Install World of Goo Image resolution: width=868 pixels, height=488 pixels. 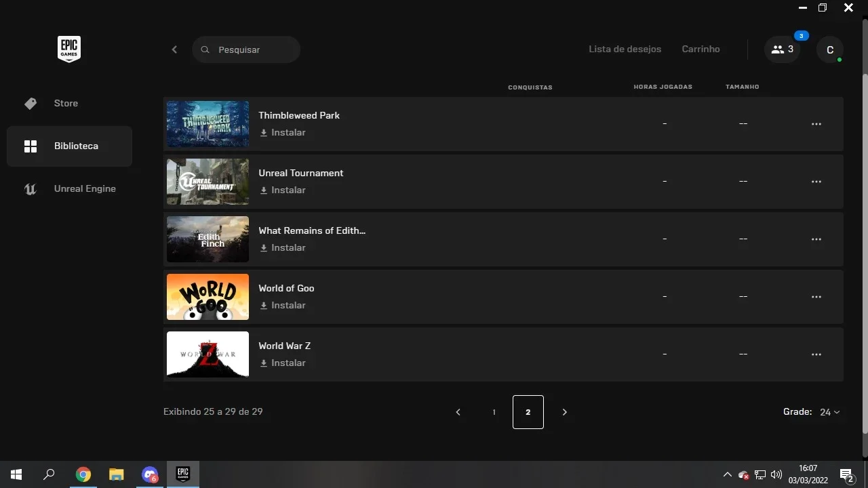283,306
